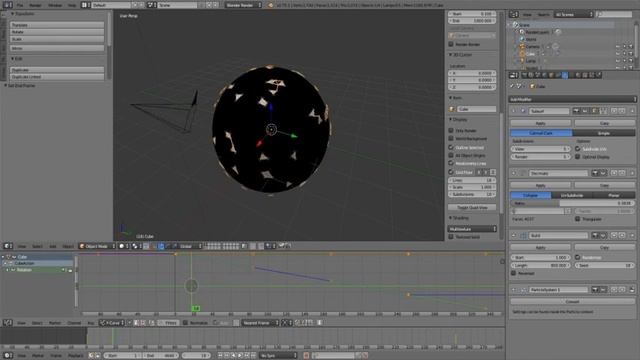The image size is (640, 360).
Task: Click Convert for ParticleSystem modifier
Action: 572,301
